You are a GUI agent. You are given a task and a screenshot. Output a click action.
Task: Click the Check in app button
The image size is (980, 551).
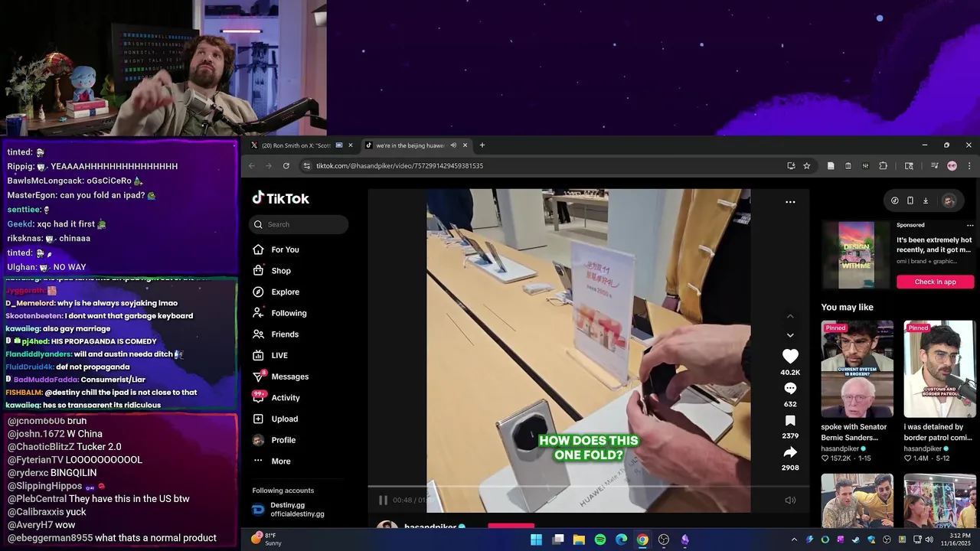pyautogui.click(x=935, y=282)
